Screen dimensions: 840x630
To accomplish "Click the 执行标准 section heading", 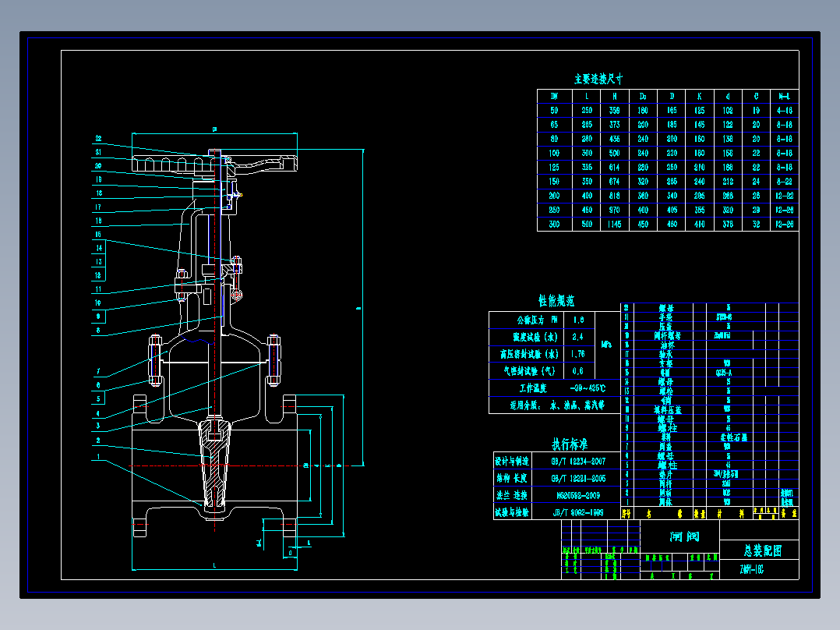I will point(570,444).
